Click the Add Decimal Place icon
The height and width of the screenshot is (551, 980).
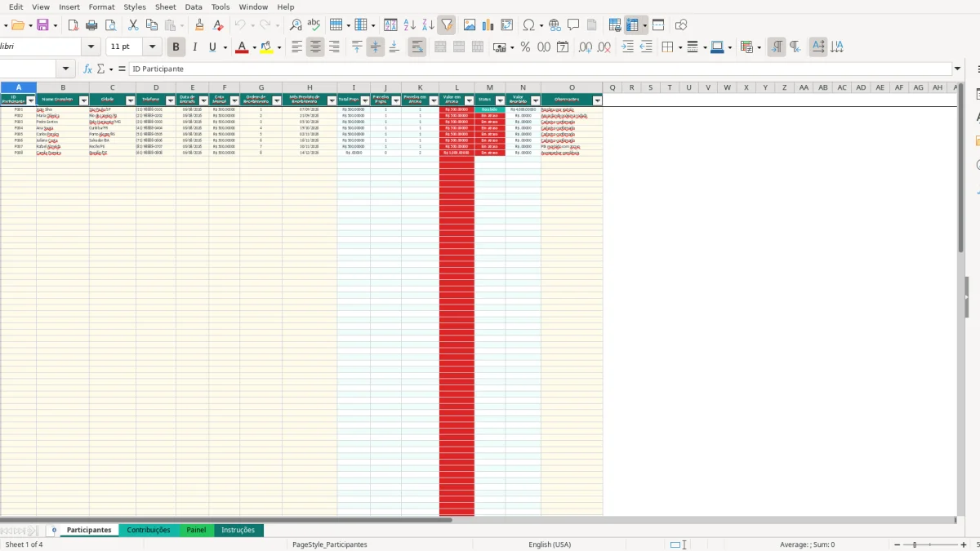click(x=585, y=47)
